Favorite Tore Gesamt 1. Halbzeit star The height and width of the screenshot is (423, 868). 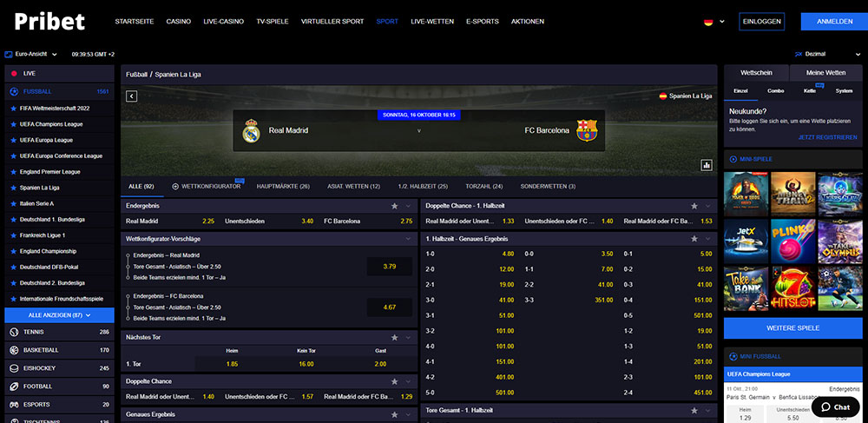(x=694, y=410)
